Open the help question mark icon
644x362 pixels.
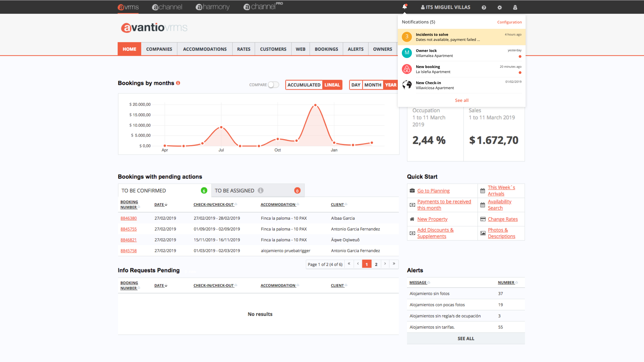click(x=484, y=8)
